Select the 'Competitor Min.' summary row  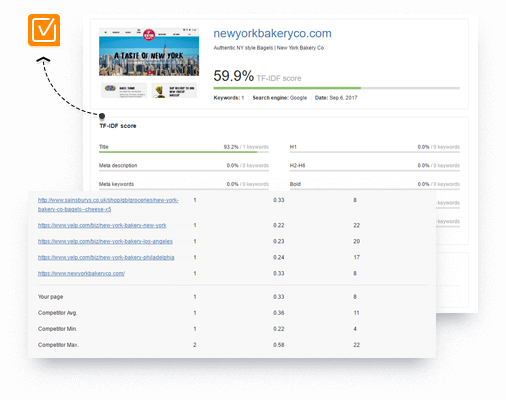(x=232, y=329)
